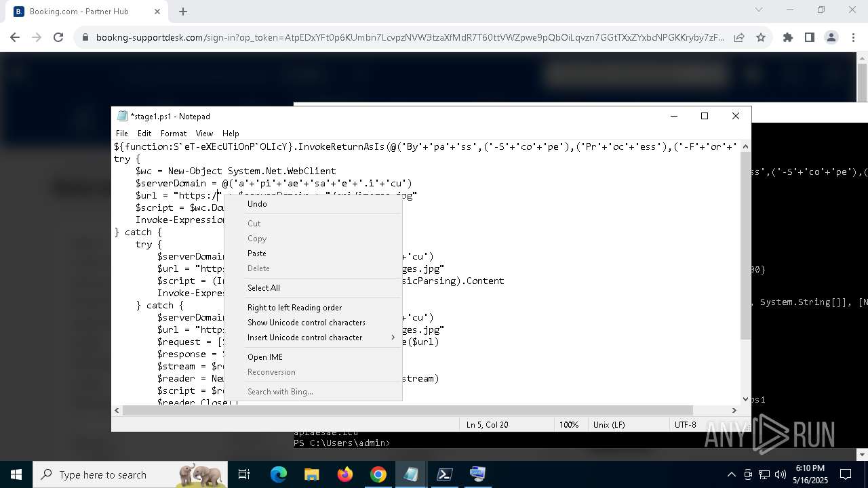Bookmark this tab star icon
The width and height of the screenshot is (868, 488).
pos(761,38)
